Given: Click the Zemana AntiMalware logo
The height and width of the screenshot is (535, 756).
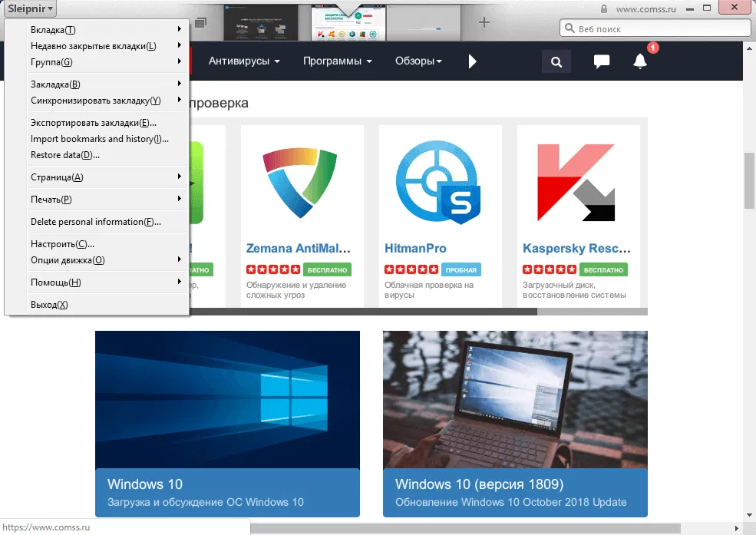Looking at the screenshot, I should pyautogui.click(x=300, y=183).
